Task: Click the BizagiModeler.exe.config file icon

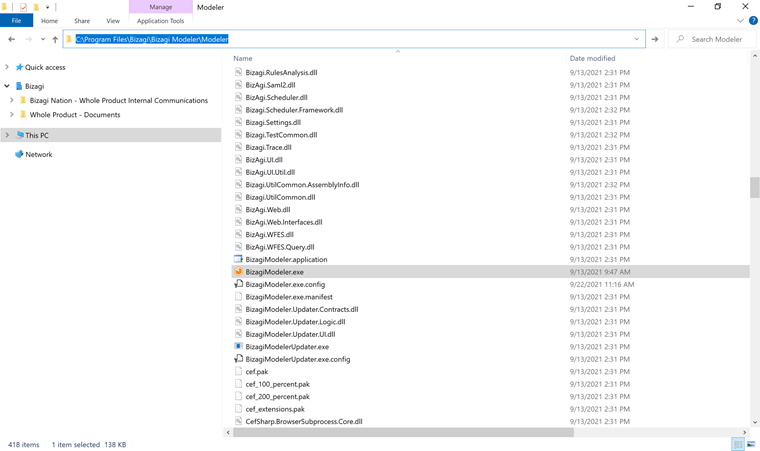Action: 238,284
